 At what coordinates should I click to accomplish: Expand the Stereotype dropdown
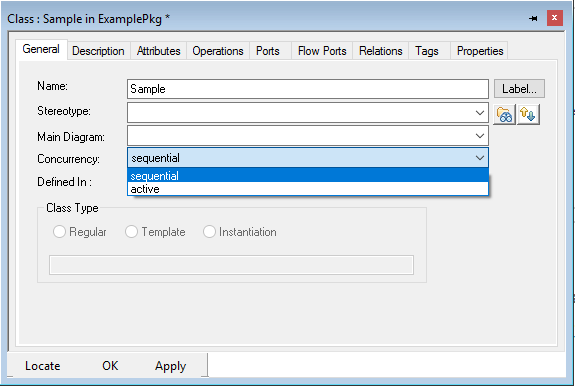coord(479,113)
